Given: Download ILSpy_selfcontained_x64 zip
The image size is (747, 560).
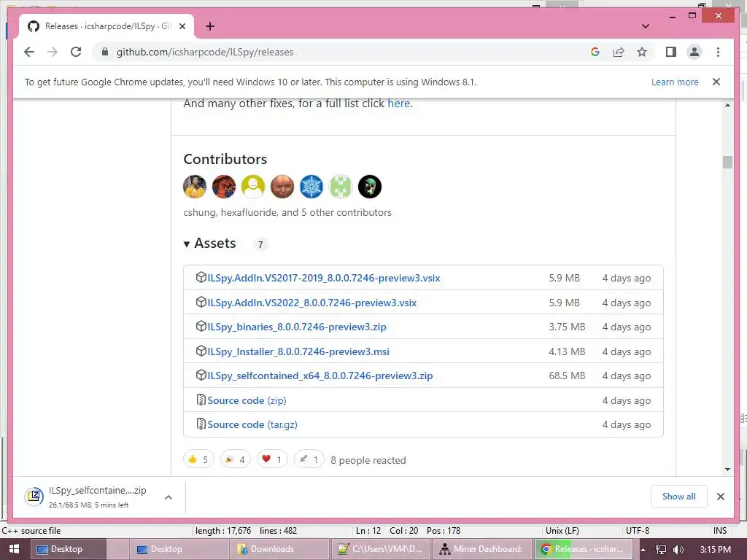Looking at the screenshot, I should click(x=320, y=376).
